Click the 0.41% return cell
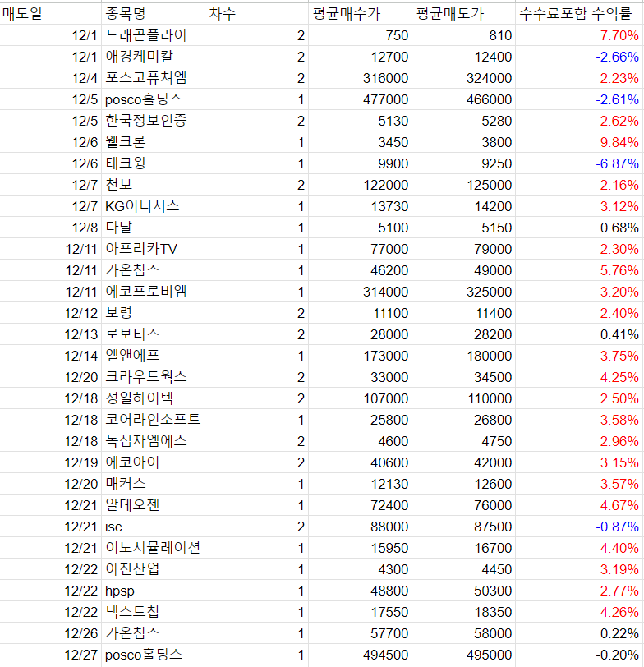Screen dimensions: 644x667 (x=579, y=334)
